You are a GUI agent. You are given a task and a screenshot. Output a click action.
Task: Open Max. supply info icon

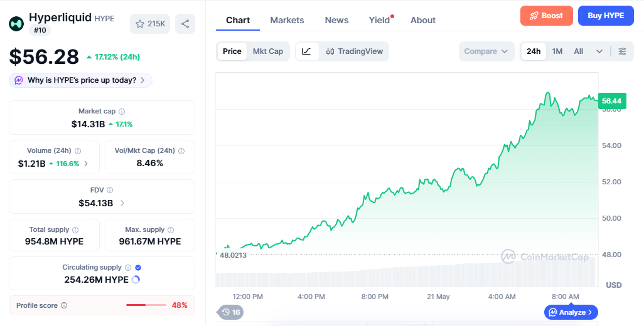point(171,230)
